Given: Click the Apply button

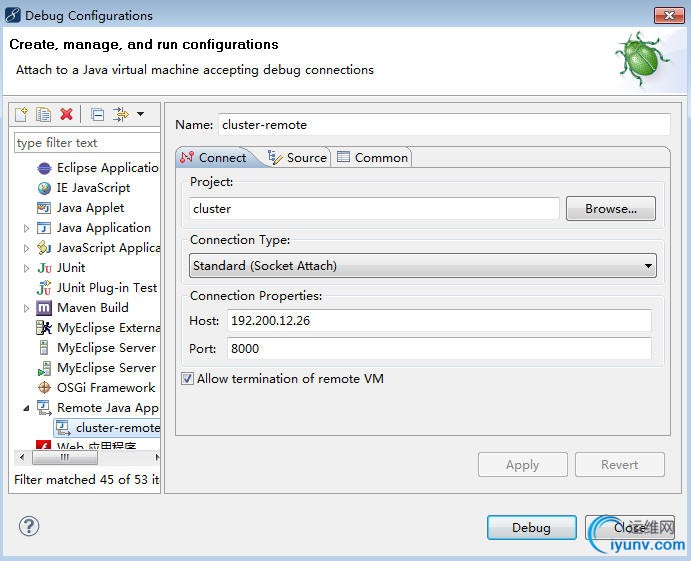Looking at the screenshot, I should [523, 464].
